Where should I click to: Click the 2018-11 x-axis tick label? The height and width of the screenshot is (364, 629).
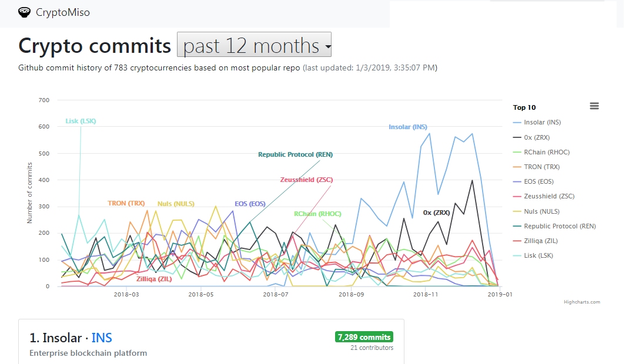[425, 294]
